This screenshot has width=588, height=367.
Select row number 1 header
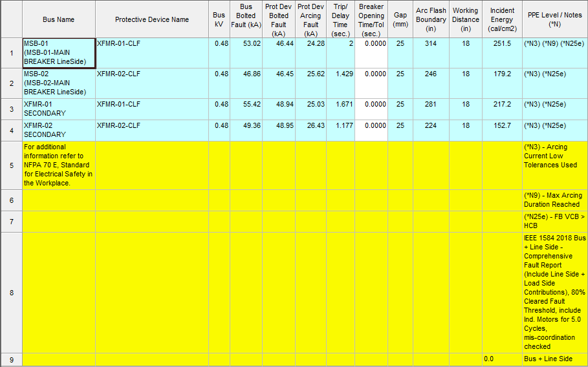click(11, 53)
